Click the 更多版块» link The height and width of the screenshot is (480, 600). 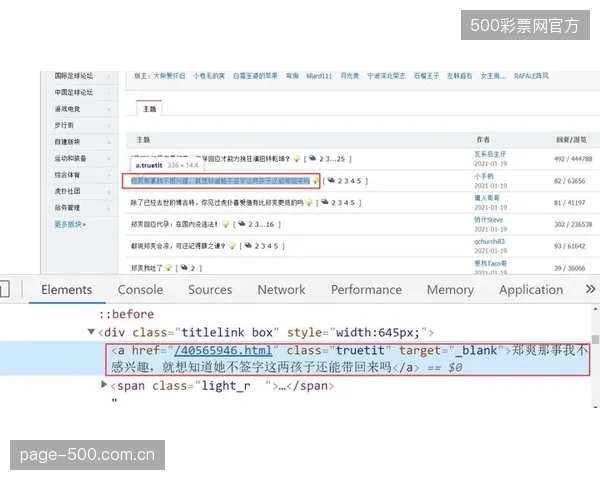[70, 224]
